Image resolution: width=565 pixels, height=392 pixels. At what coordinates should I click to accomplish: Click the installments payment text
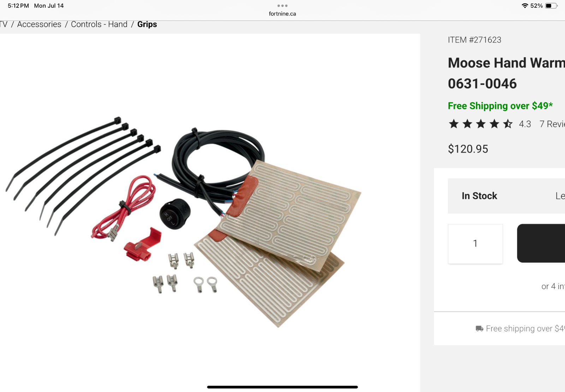click(553, 287)
